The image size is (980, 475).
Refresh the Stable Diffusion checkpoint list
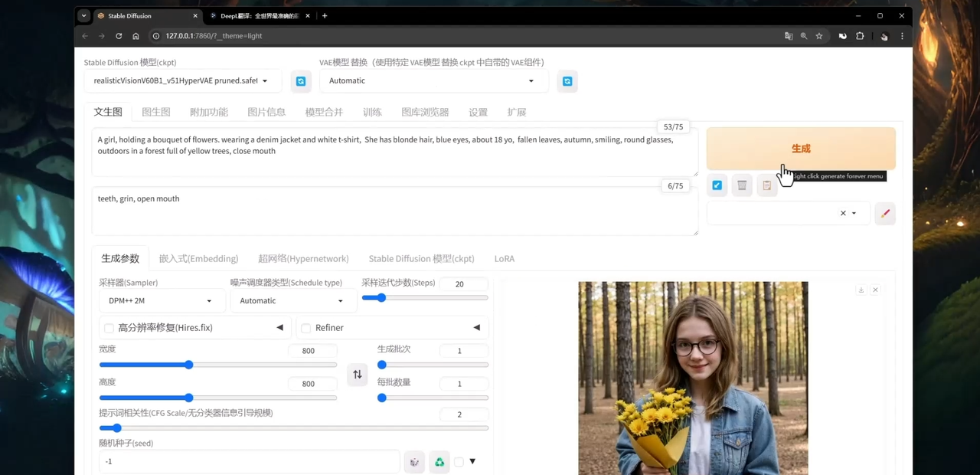(x=301, y=81)
